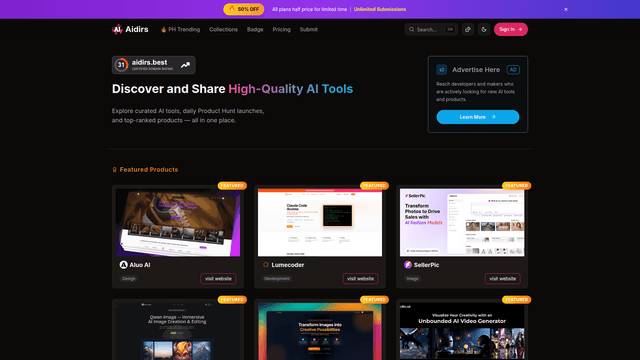The height and width of the screenshot is (360, 640).
Task: Click visit website for SellerPic
Action: 502,279
